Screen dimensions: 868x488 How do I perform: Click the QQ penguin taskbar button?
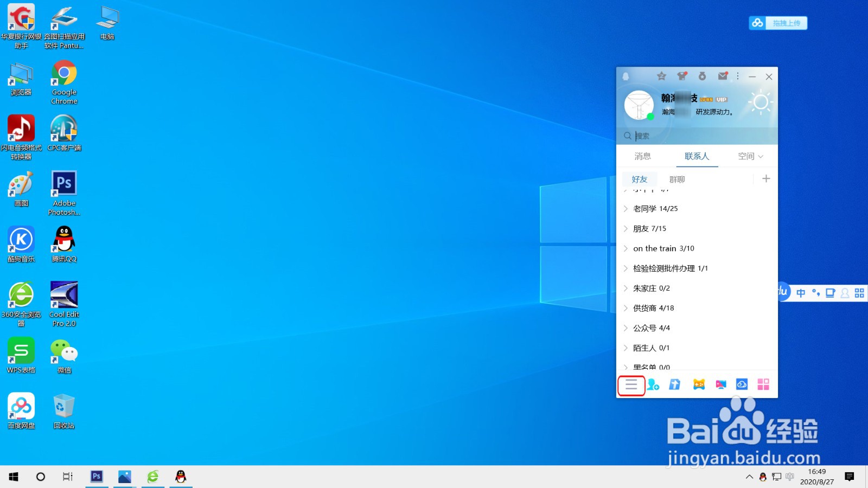point(181,477)
